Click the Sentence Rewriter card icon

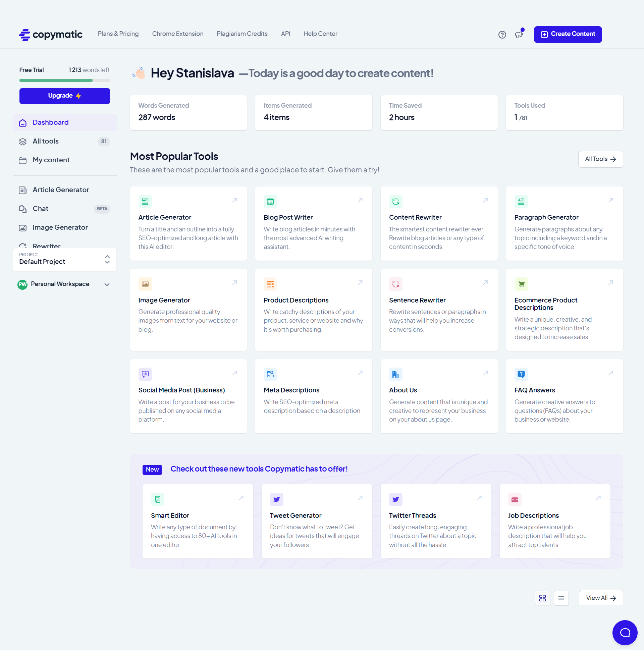(396, 284)
